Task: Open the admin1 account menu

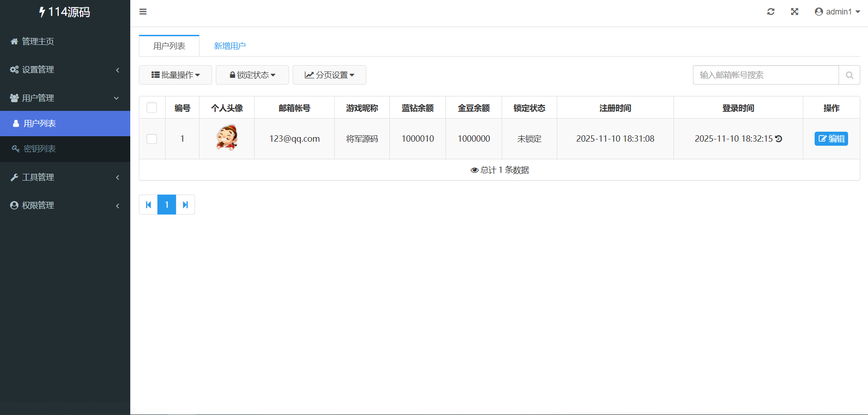Action: pyautogui.click(x=837, y=12)
